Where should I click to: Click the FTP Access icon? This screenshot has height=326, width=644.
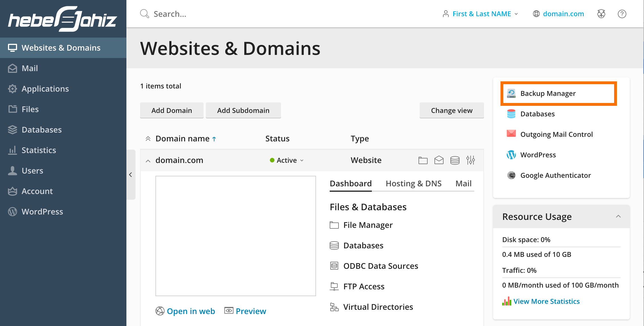coord(334,286)
